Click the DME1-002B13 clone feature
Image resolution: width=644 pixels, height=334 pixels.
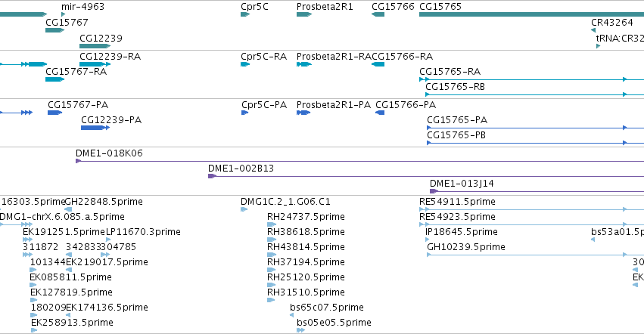426,176
